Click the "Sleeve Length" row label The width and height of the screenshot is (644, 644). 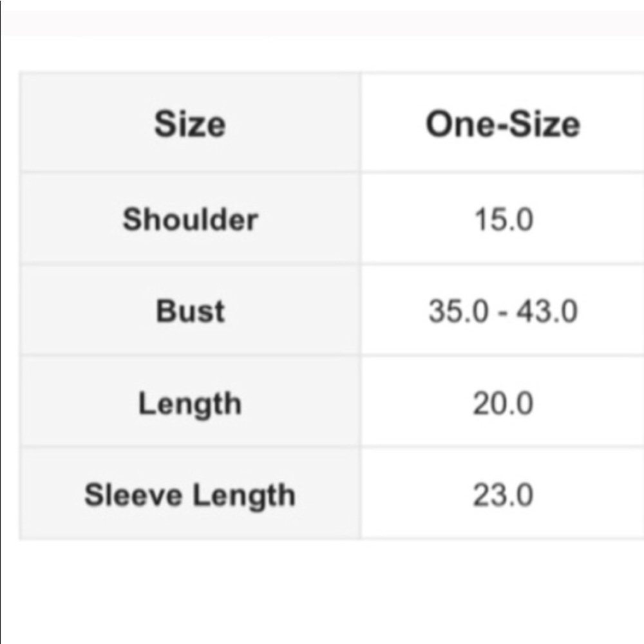(x=190, y=495)
